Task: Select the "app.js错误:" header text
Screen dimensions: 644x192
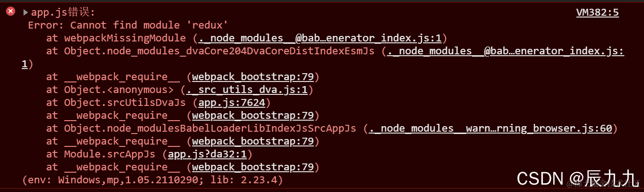Action: pyautogui.click(x=63, y=12)
